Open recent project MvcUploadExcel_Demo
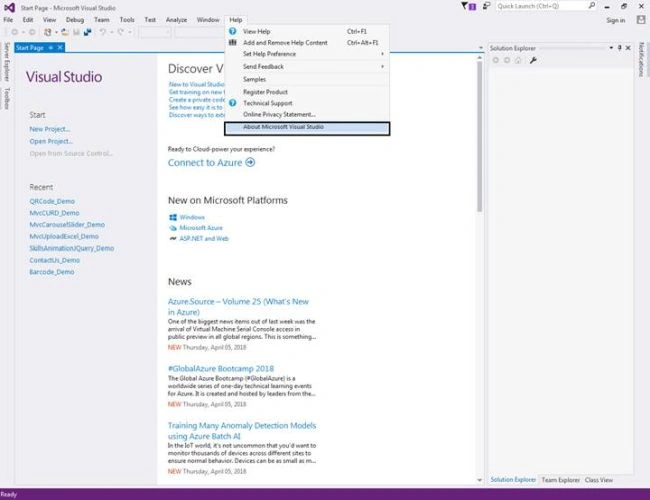 64,236
